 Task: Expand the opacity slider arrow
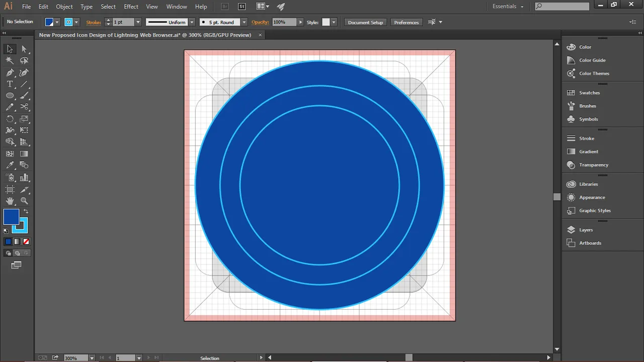(x=300, y=22)
